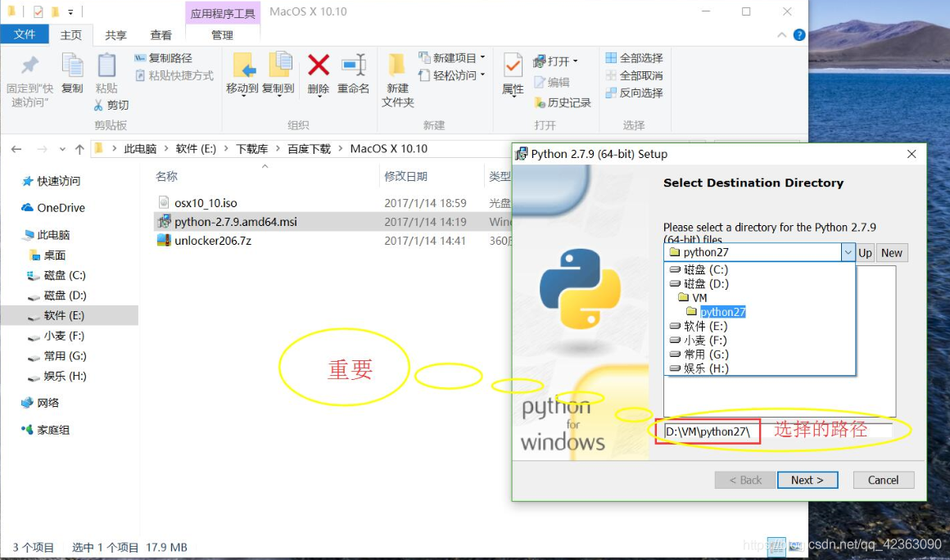Screen dimensions: 950x560
Task: Click the Move to icon
Action: coord(244,65)
